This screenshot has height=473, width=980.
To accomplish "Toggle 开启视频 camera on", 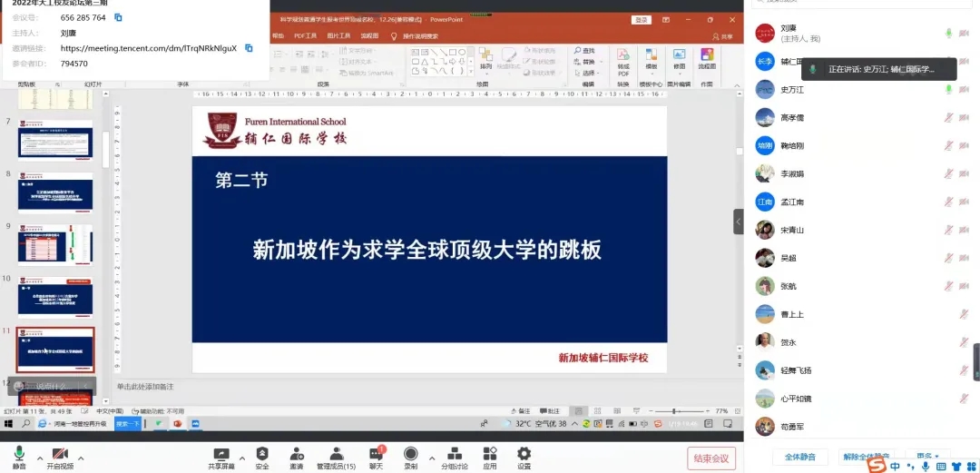I will click(x=60, y=458).
